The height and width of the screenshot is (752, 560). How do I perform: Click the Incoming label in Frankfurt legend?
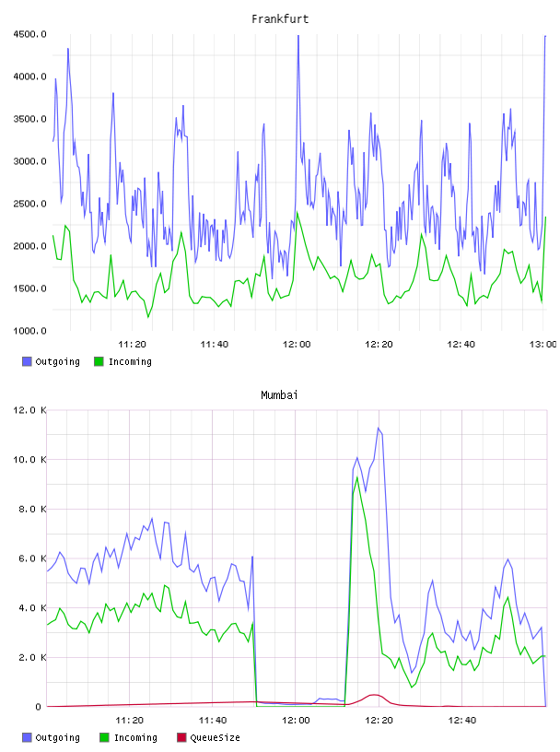click(130, 361)
